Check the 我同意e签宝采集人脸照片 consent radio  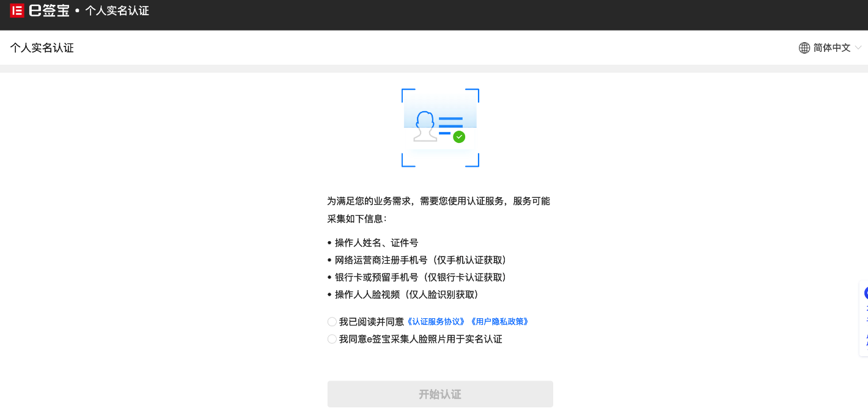pos(332,339)
